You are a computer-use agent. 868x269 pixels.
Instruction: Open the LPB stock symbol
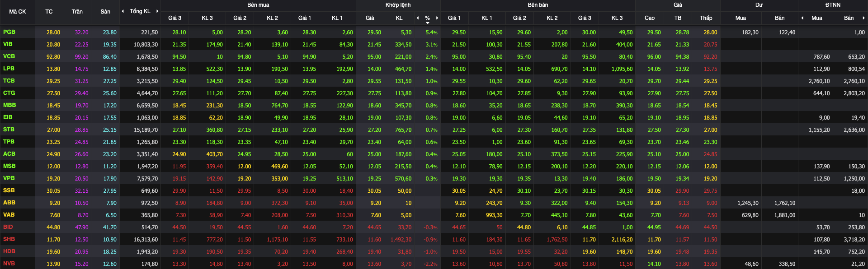pos(9,69)
